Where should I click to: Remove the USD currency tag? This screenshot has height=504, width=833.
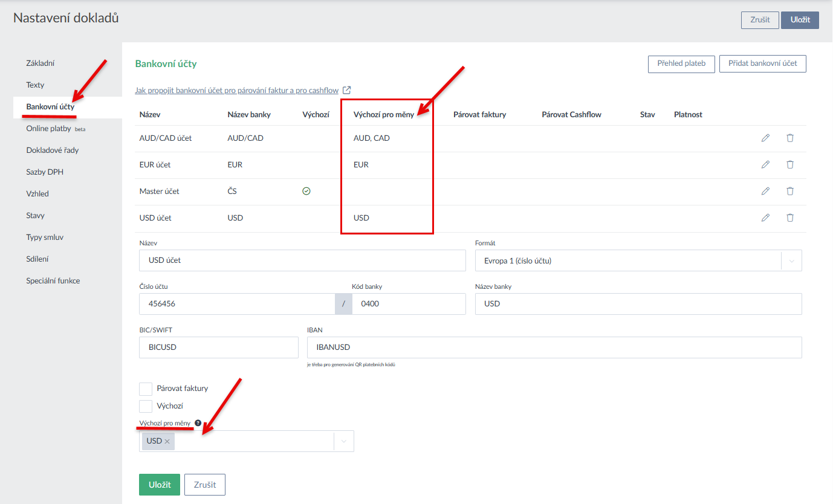coord(167,441)
